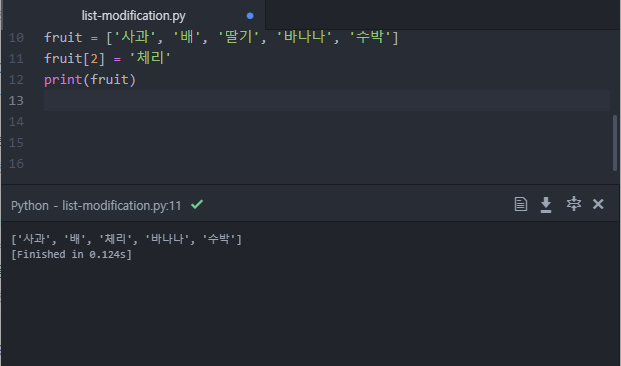
Task: Click the print keyword on line 12
Action: [x=63, y=80]
